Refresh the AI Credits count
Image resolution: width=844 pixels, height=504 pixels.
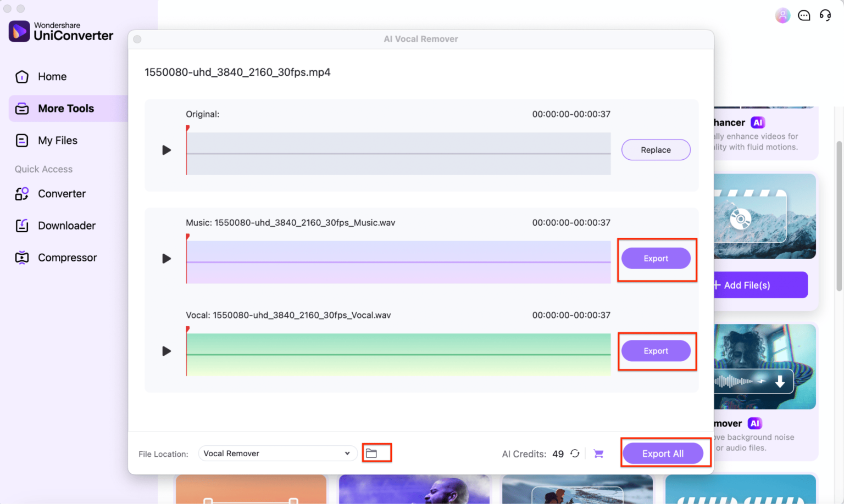pos(575,453)
